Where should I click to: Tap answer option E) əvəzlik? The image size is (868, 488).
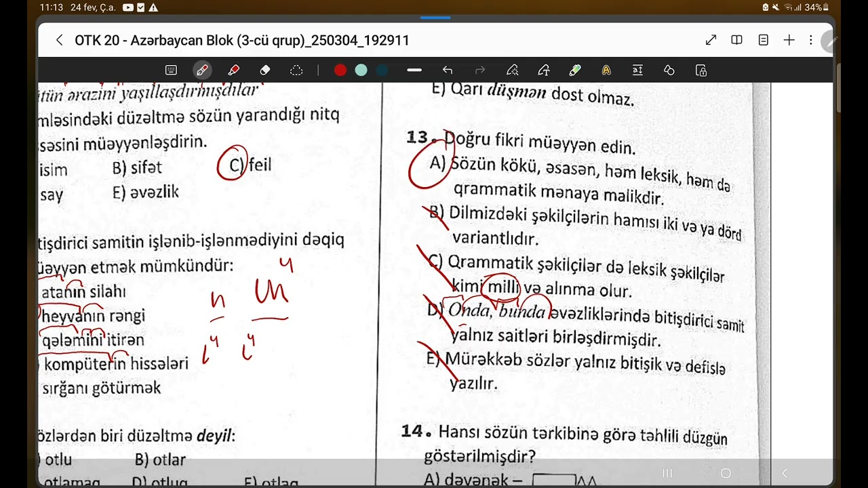click(146, 192)
